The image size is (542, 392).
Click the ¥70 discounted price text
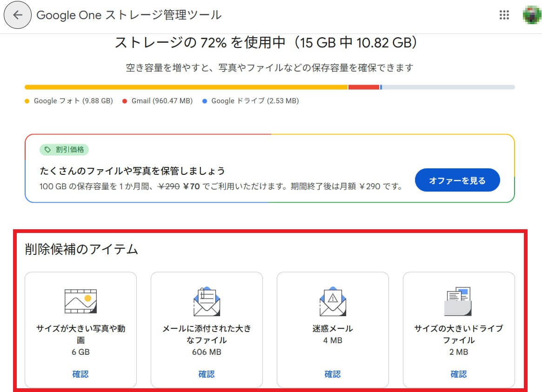pos(192,186)
